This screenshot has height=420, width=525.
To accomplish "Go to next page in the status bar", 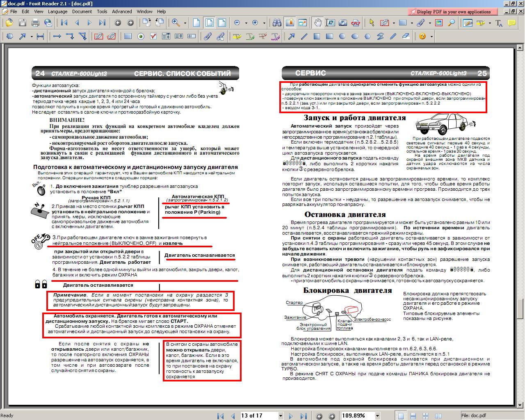I will [291, 416].
